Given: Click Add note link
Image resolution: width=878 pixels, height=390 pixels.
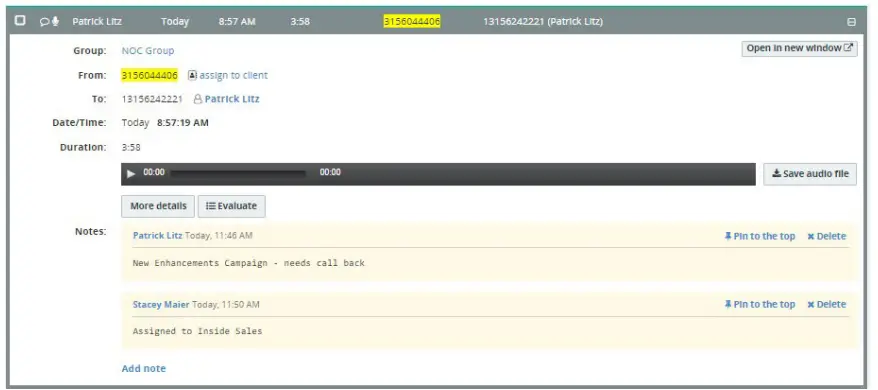Looking at the screenshot, I should pos(144,368).
